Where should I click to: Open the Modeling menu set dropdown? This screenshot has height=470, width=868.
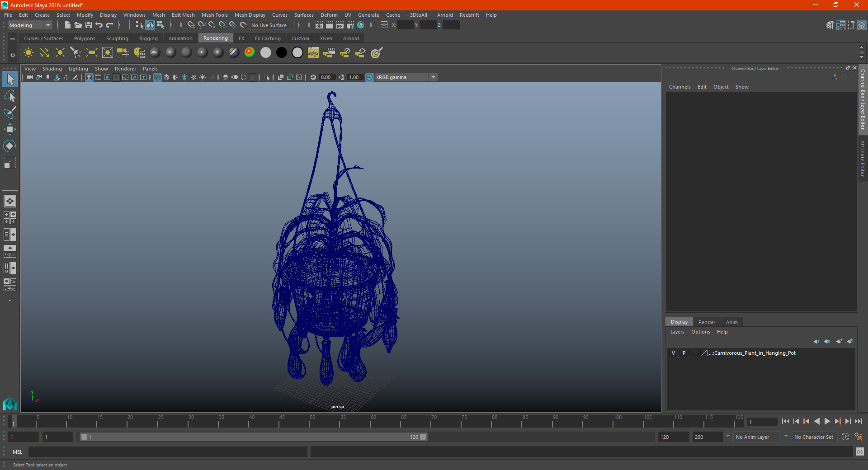pyautogui.click(x=30, y=25)
